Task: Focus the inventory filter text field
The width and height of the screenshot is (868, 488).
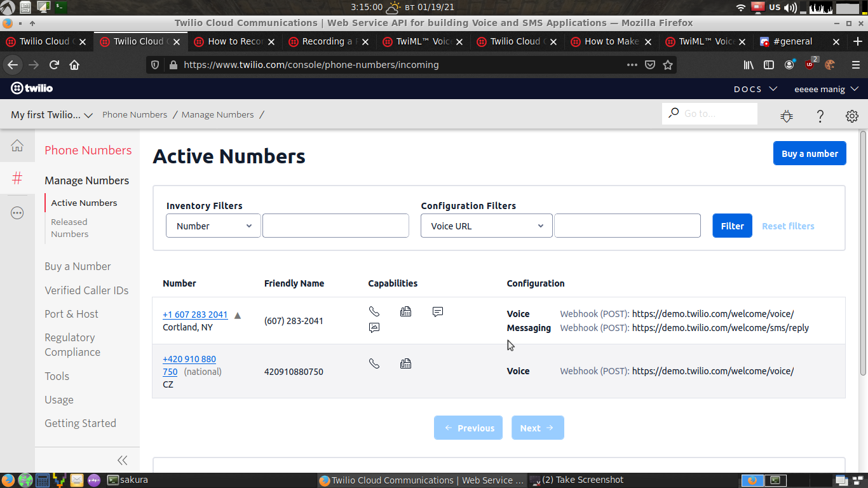Action: point(336,226)
